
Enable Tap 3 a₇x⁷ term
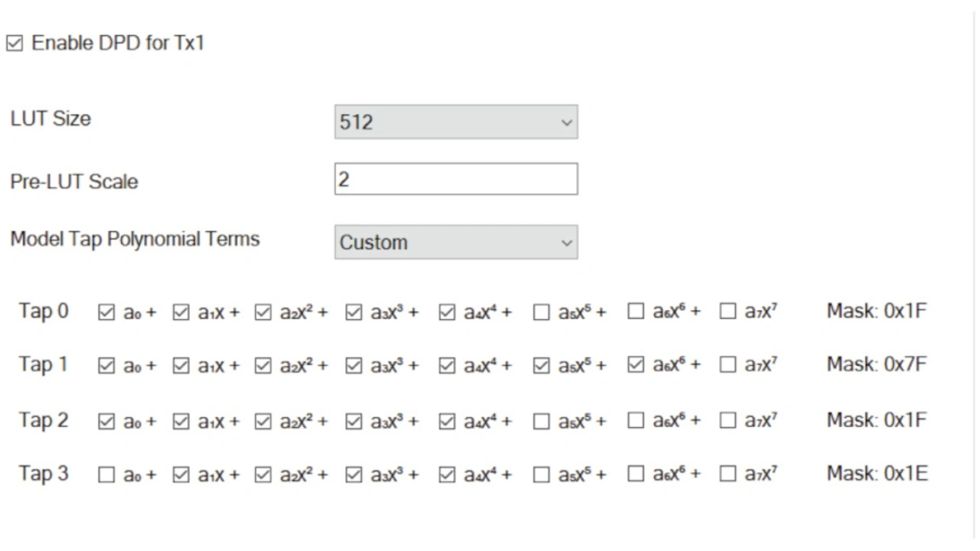[x=728, y=475]
